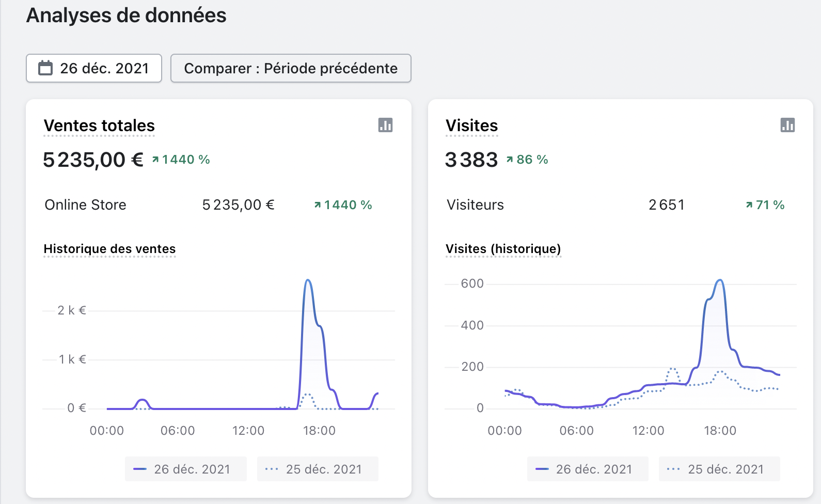821x504 pixels.
Task: Open Comparer : Période précédente dropdown
Action: 291,68
